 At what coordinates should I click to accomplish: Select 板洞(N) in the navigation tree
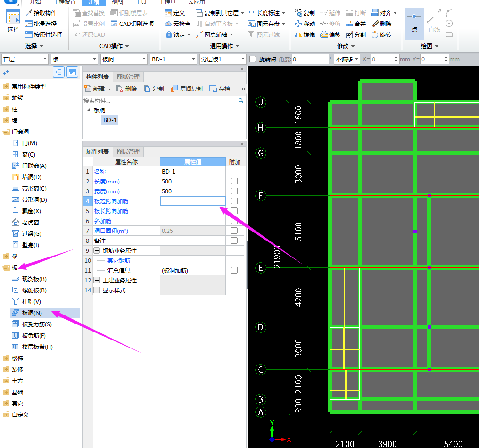(x=32, y=313)
